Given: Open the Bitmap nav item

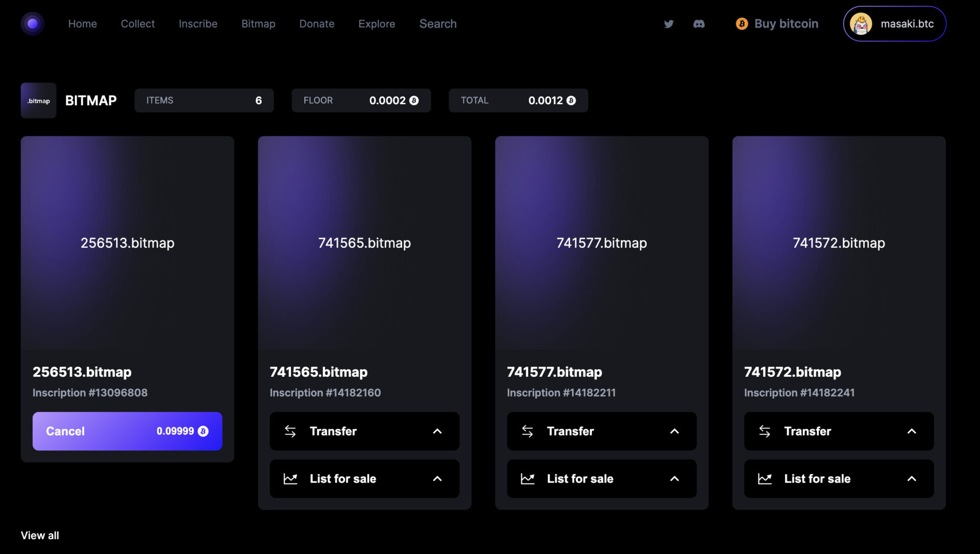Looking at the screenshot, I should pyautogui.click(x=258, y=23).
